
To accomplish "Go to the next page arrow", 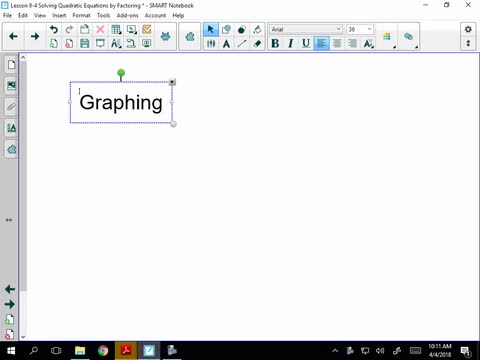I will tap(35, 36).
